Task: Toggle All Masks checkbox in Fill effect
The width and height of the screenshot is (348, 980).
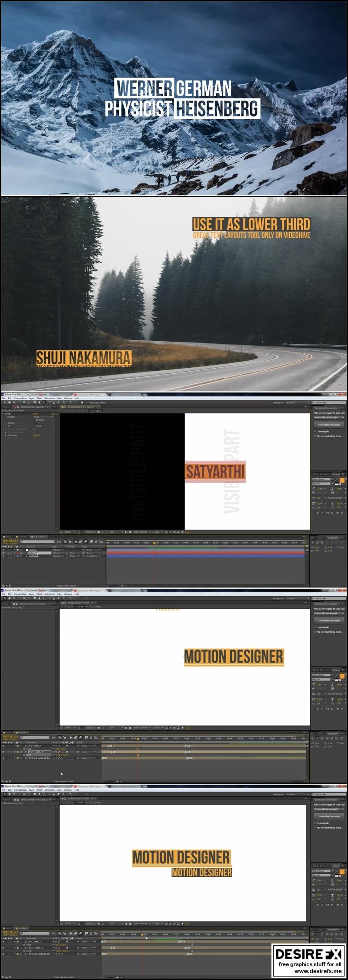Action: coord(34,420)
